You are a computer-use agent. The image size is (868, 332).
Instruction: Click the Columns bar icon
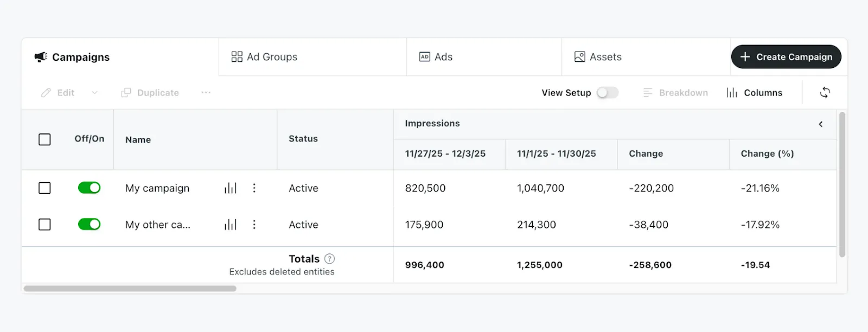click(x=732, y=93)
